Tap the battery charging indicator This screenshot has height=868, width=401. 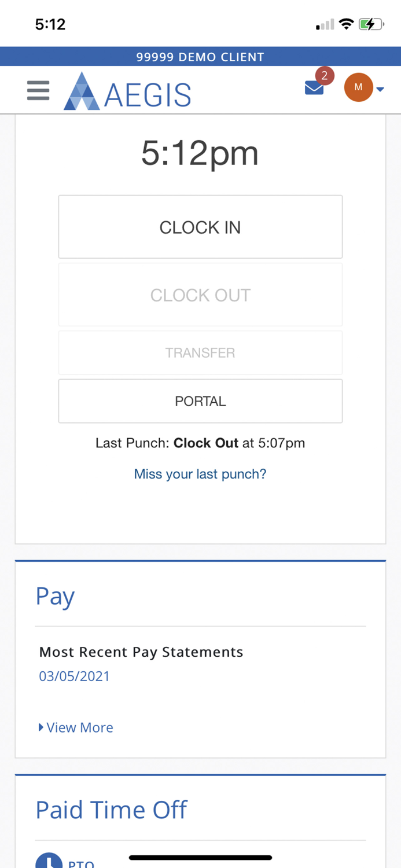point(371,23)
